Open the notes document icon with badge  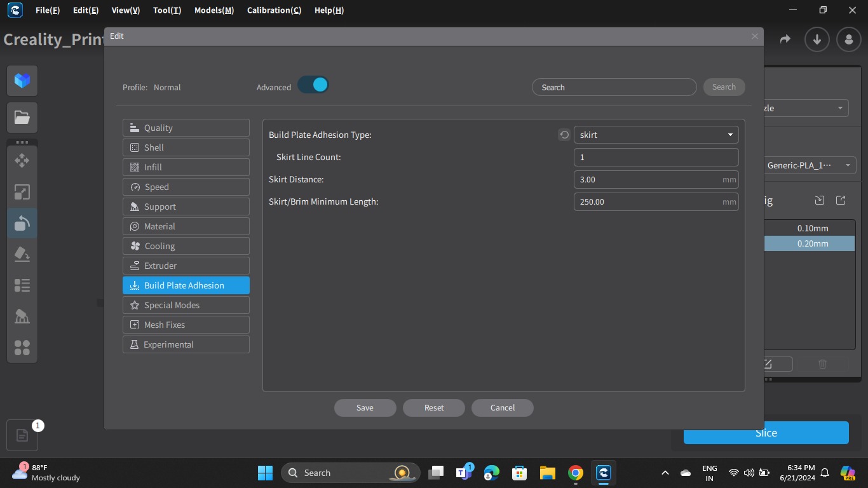click(22, 436)
